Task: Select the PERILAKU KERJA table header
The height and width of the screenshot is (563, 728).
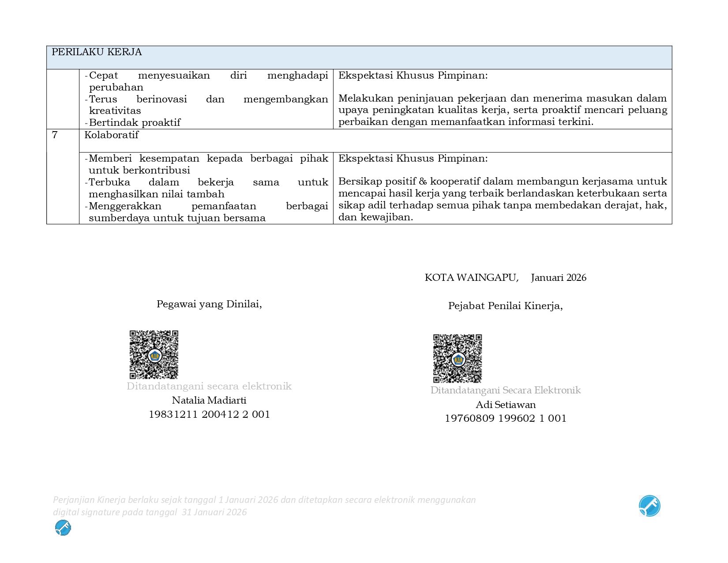Action: pos(97,52)
